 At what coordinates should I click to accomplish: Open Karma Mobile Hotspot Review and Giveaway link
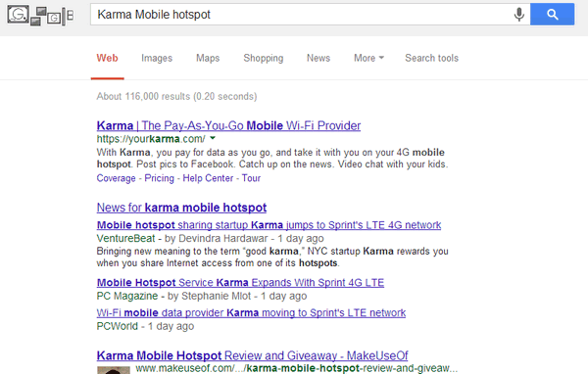click(253, 355)
